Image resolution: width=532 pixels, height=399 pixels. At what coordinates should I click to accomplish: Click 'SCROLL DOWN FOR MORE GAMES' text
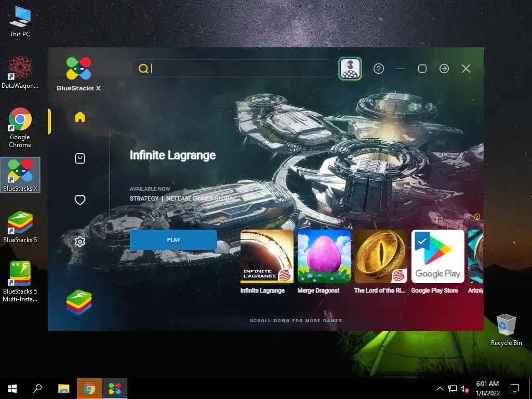point(296,320)
